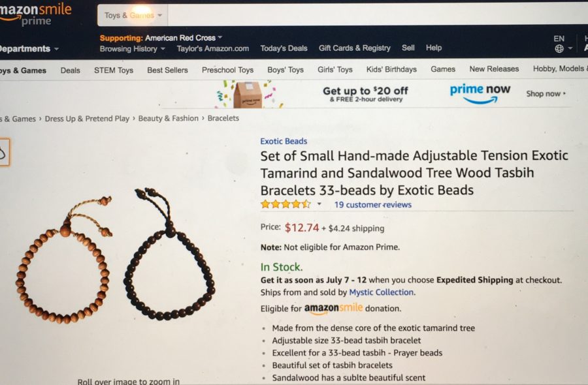Click the Shop now link

click(x=546, y=93)
